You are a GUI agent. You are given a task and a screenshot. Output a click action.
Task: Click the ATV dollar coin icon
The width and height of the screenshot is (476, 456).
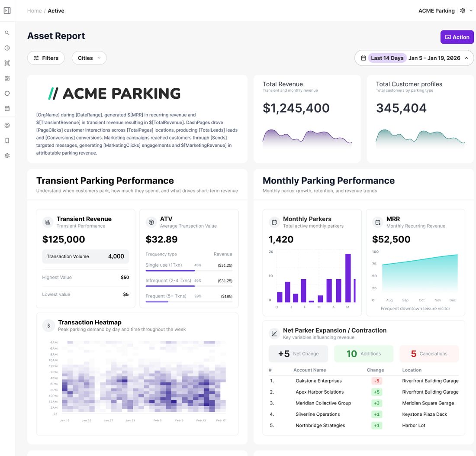pos(151,222)
